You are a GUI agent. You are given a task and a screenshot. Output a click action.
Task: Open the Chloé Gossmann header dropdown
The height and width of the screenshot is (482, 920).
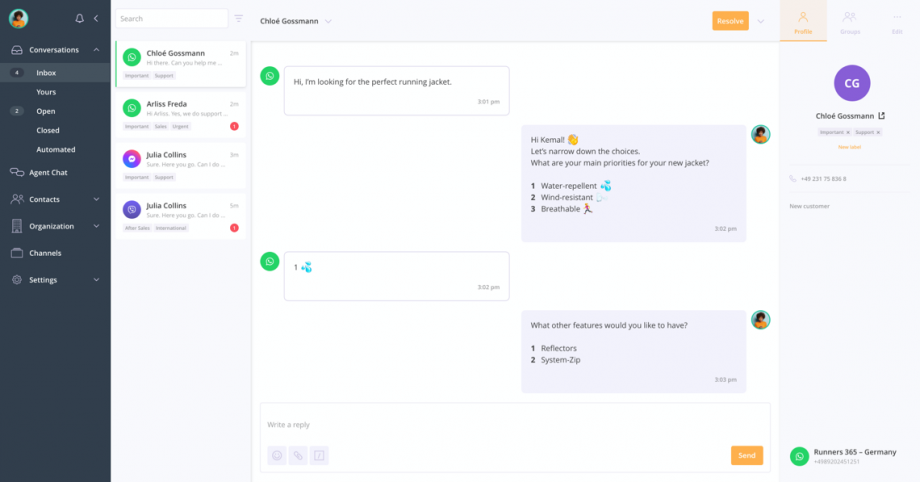click(x=329, y=21)
